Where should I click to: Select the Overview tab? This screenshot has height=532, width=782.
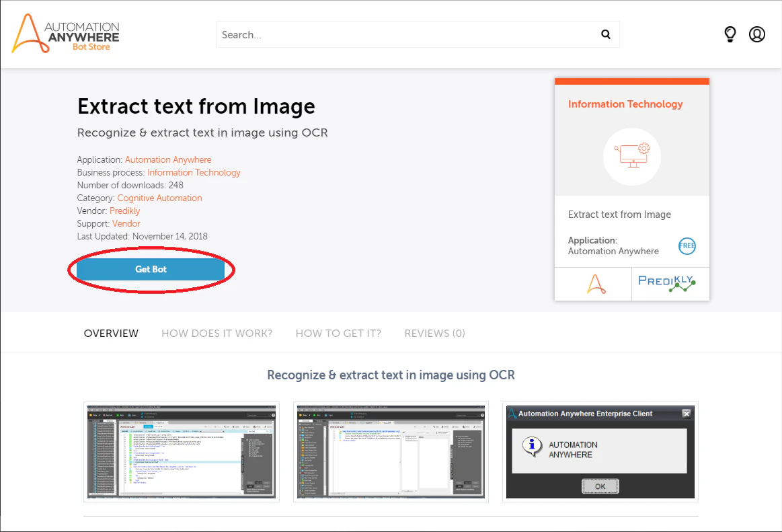pyautogui.click(x=111, y=334)
